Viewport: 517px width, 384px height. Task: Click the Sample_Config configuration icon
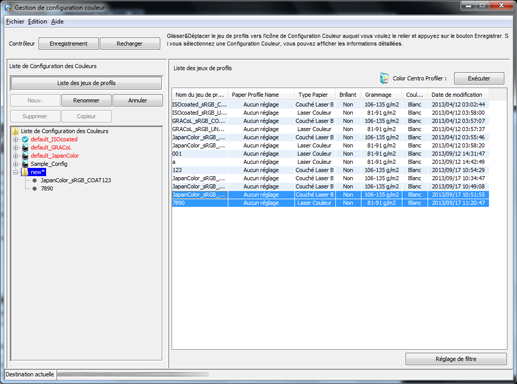click(25, 164)
